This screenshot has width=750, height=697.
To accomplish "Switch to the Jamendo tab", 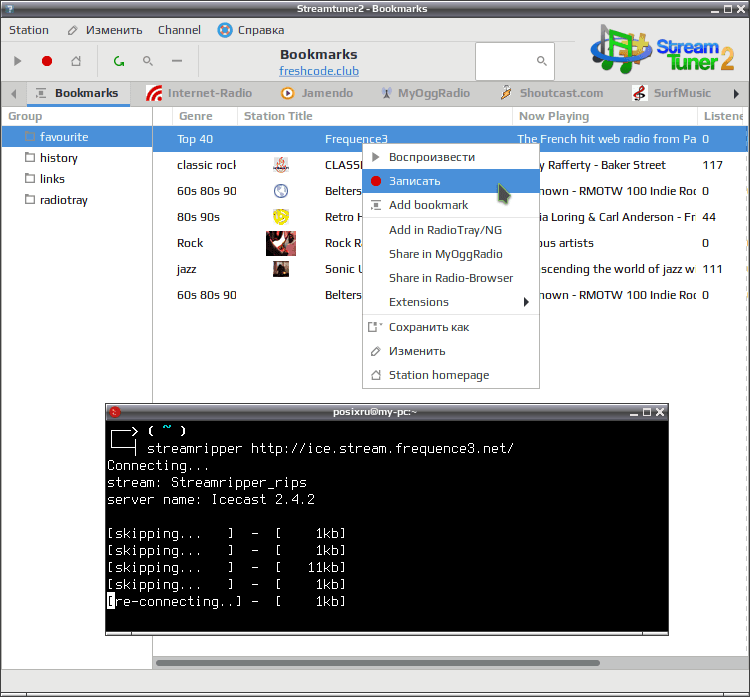I will coord(317,93).
